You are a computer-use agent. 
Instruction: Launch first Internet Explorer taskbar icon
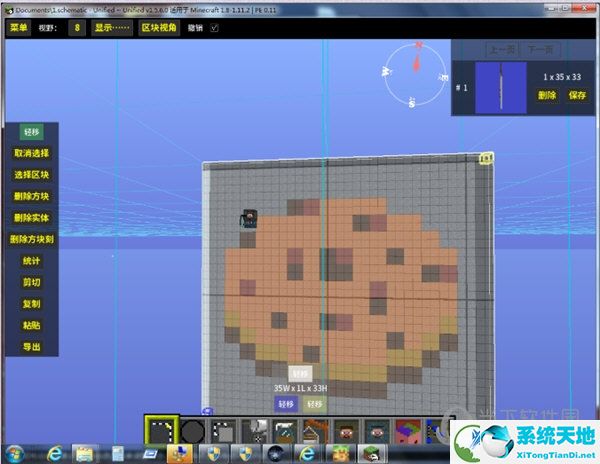point(55,454)
